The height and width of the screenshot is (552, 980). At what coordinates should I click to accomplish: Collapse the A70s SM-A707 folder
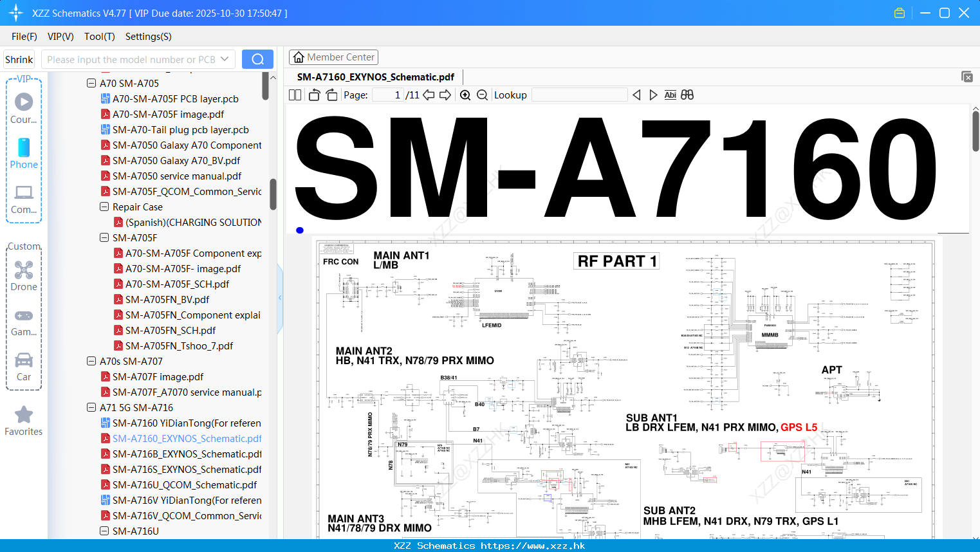coord(91,362)
